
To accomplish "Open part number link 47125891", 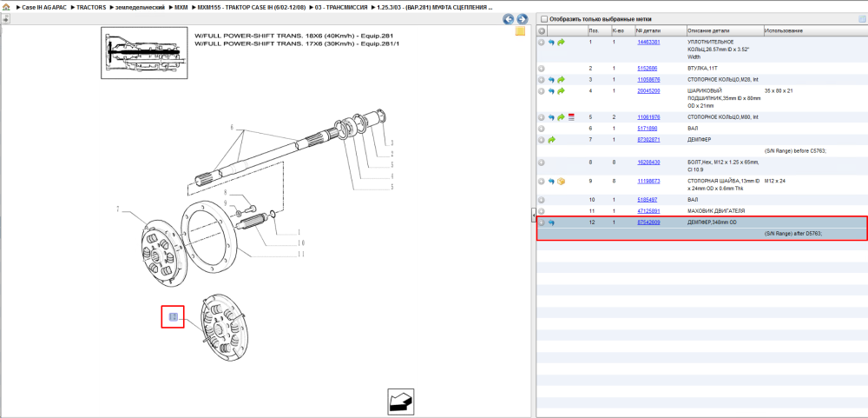I will [648, 211].
